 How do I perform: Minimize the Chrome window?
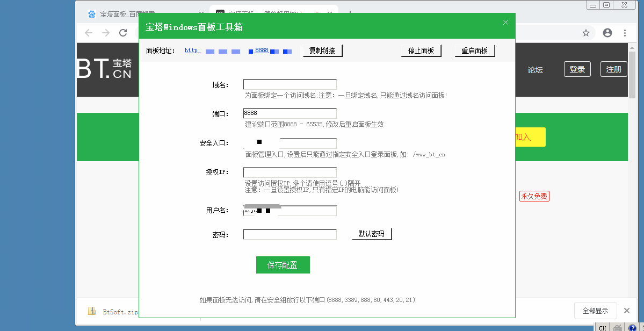point(592,5)
